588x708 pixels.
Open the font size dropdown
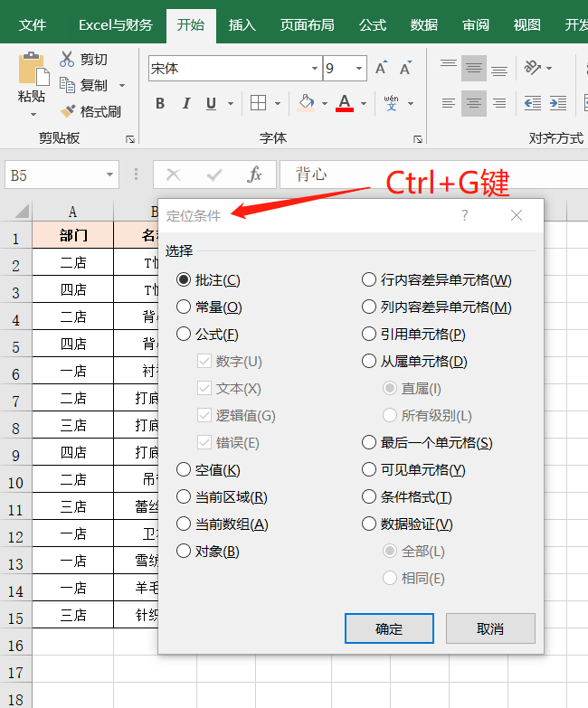[359, 69]
